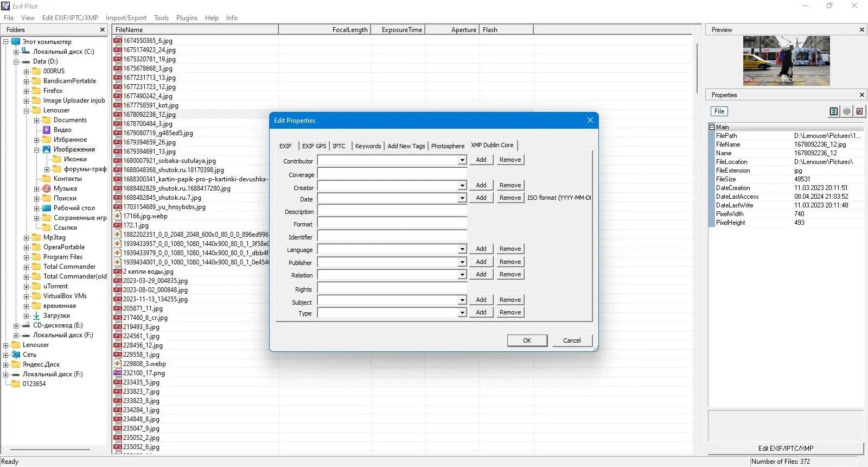Viewport: 868px width, 467px height.
Task: Click Add next to Subject
Action: point(481,300)
